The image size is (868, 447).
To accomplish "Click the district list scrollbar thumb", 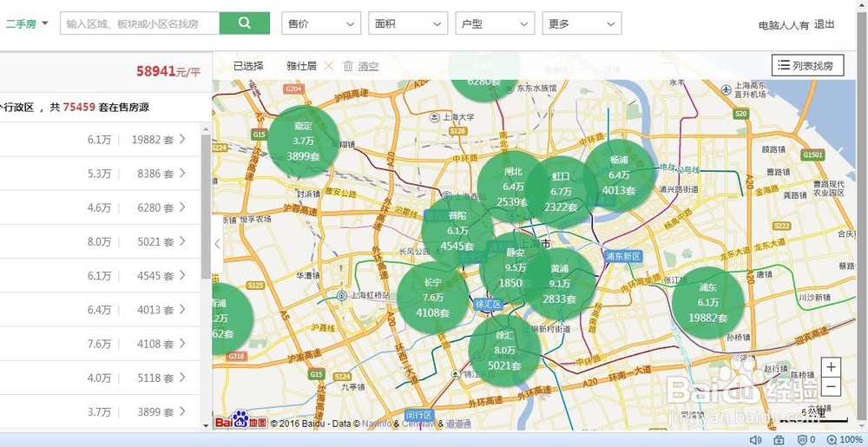I will coord(206,206).
